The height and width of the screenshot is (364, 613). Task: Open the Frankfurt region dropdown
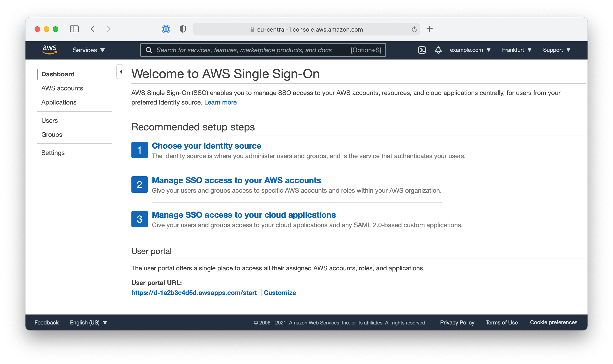click(x=517, y=50)
